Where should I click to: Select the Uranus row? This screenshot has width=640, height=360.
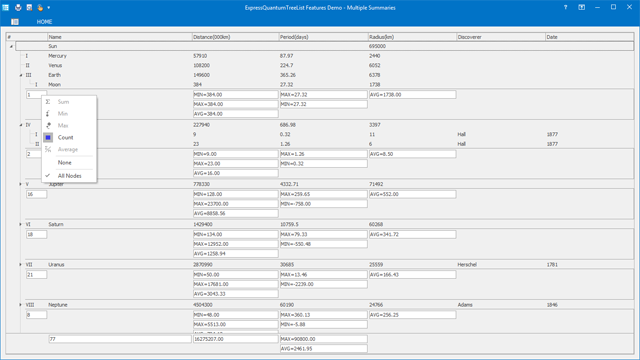[328, 264]
